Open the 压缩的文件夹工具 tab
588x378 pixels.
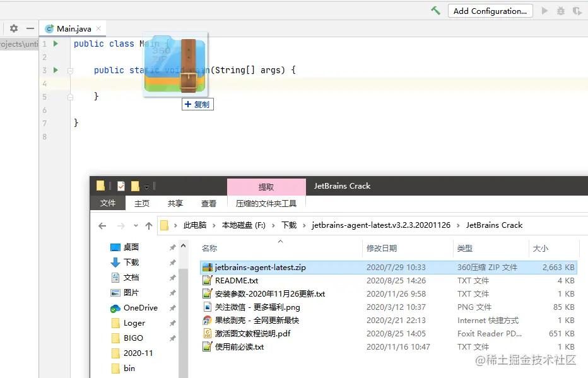coord(266,204)
